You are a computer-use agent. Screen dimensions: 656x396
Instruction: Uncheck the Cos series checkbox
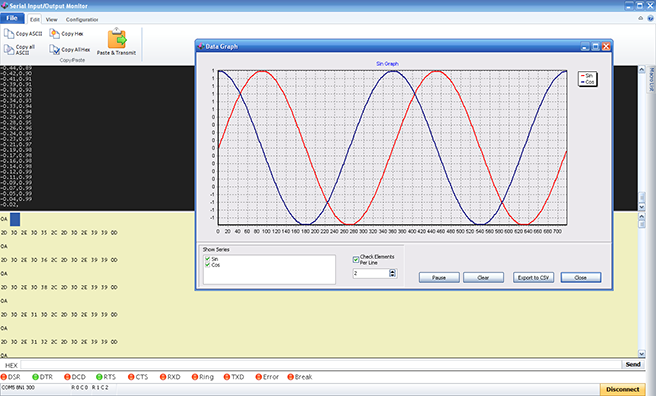(x=208, y=265)
